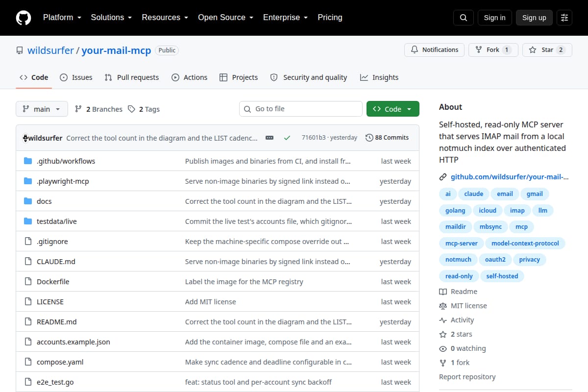Image resolution: width=588 pixels, height=392 pixels.
Task: Click the LICENSE file icon
Action: (28, 302)
